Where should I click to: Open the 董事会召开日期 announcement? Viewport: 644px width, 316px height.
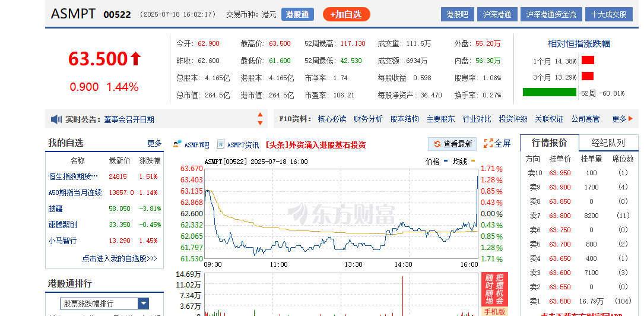(129, 119)
